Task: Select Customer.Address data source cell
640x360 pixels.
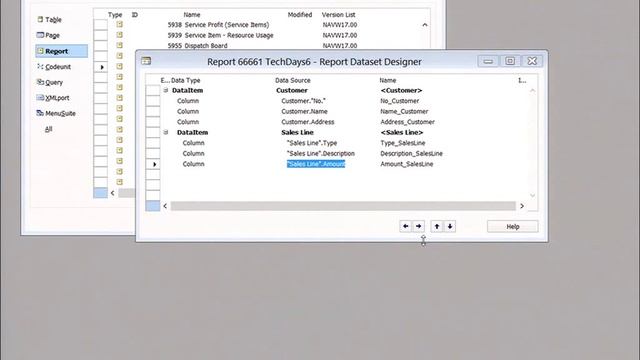Action: pyautogui.click(x=307, y=122)
